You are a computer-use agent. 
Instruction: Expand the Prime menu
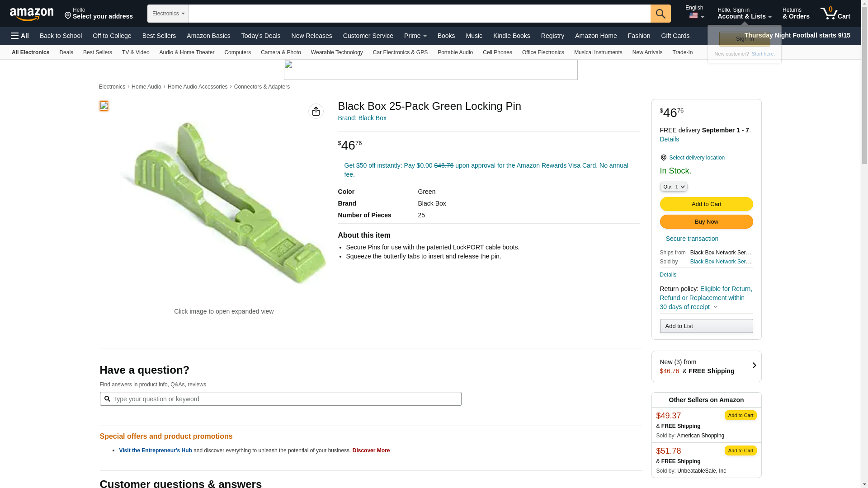click(x=415, y=36)
